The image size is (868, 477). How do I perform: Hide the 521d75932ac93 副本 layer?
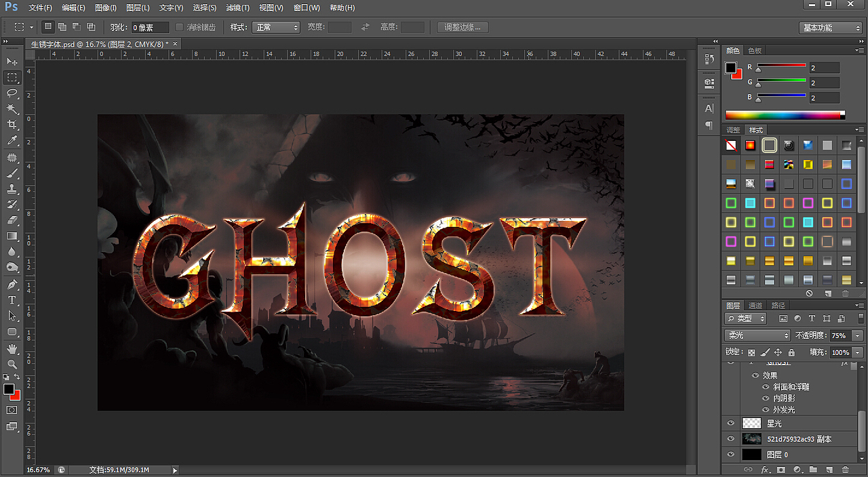730,439
